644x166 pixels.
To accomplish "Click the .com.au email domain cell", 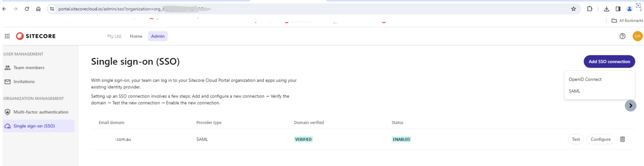I will (x=123, y=140).
